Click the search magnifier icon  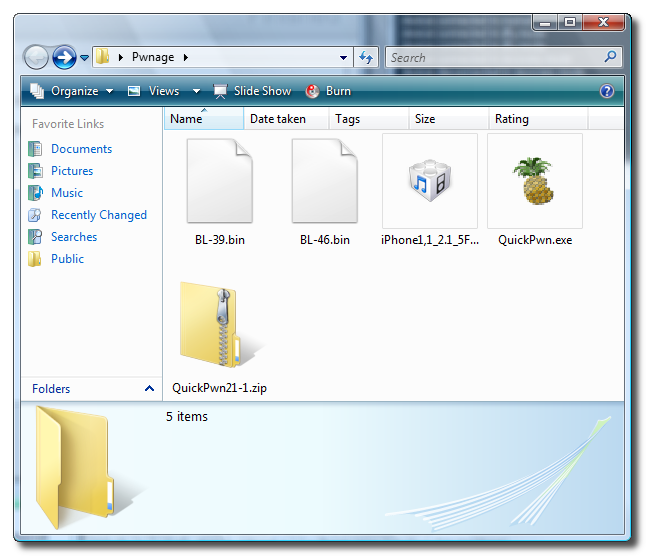tap(611, 58)
